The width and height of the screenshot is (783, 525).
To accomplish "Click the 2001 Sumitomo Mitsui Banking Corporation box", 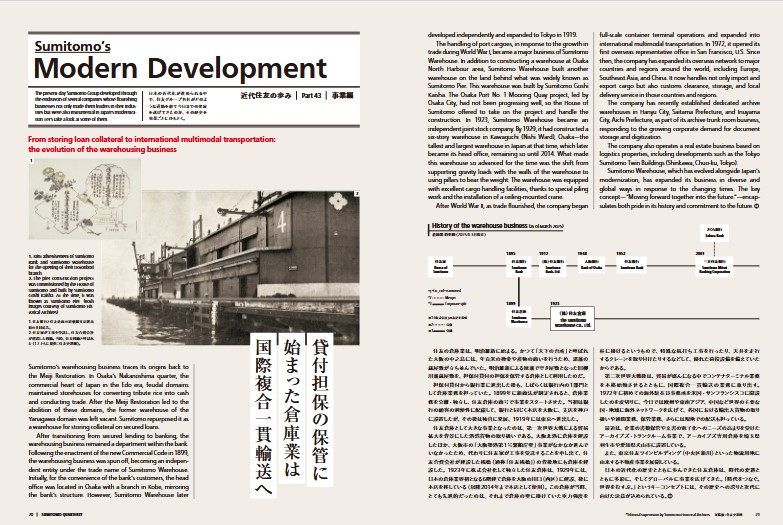I will pyautogui.click(x=714, y=266).
